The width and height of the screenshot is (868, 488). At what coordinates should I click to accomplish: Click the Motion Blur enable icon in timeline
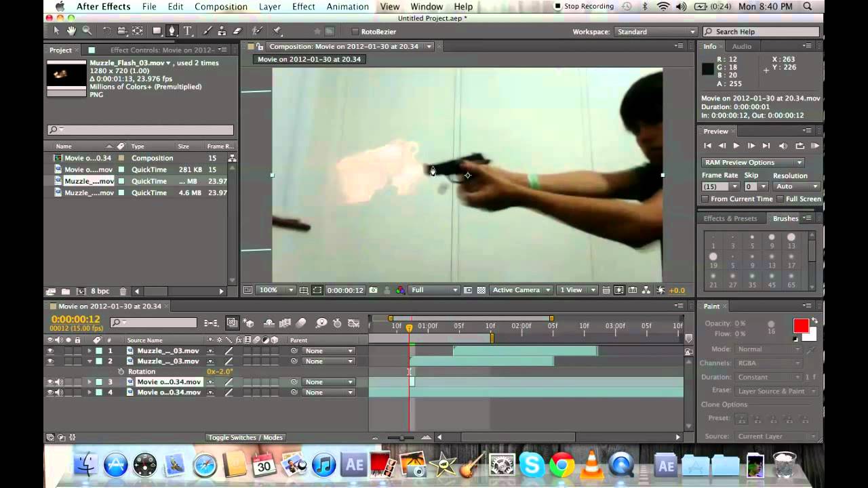[301, 323]
